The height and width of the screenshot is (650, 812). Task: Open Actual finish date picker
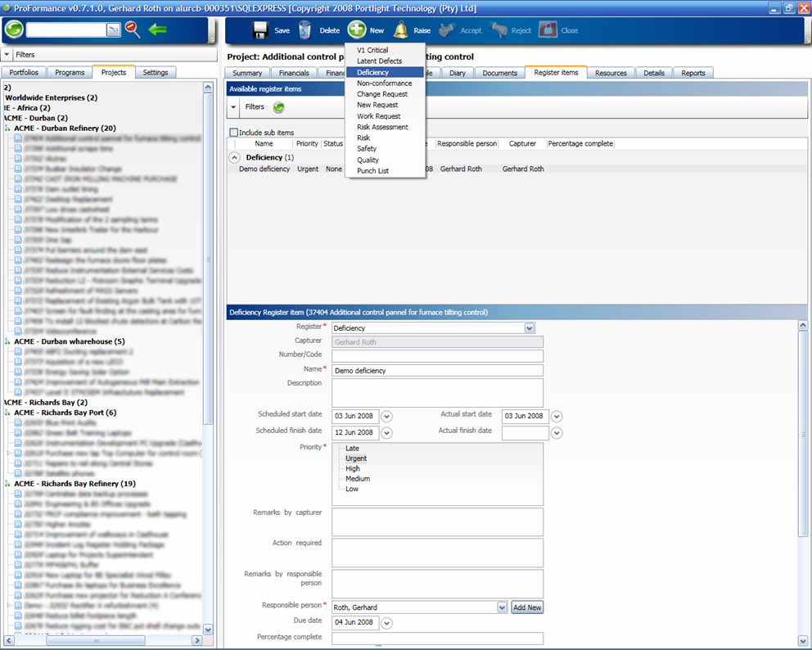[x=557, y=432]
